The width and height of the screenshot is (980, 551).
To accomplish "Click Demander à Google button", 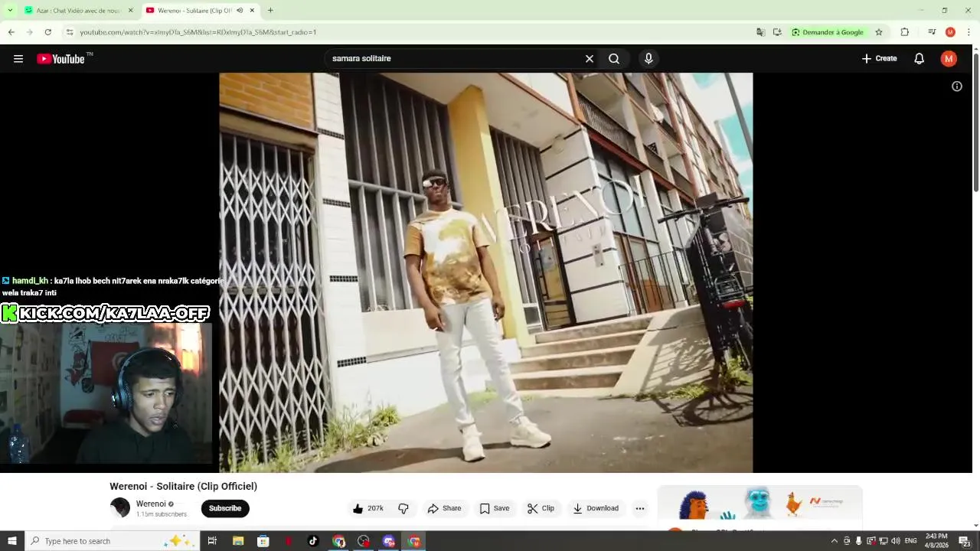I will coord(828,32).
